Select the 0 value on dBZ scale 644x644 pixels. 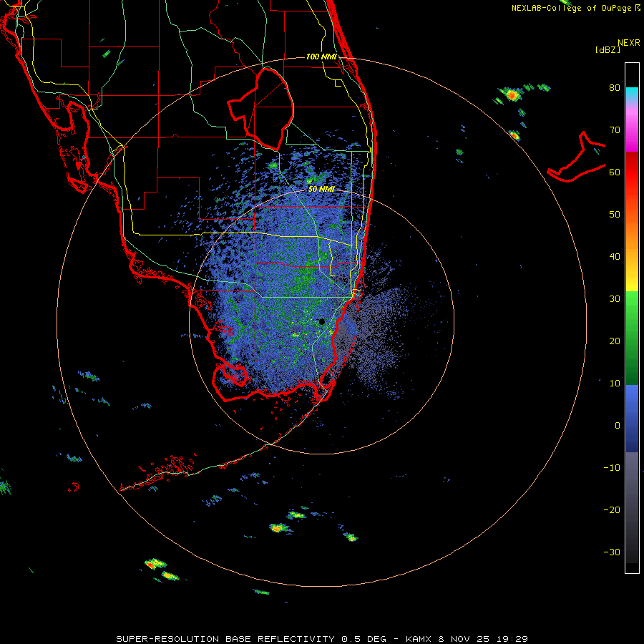click(618, 426)
